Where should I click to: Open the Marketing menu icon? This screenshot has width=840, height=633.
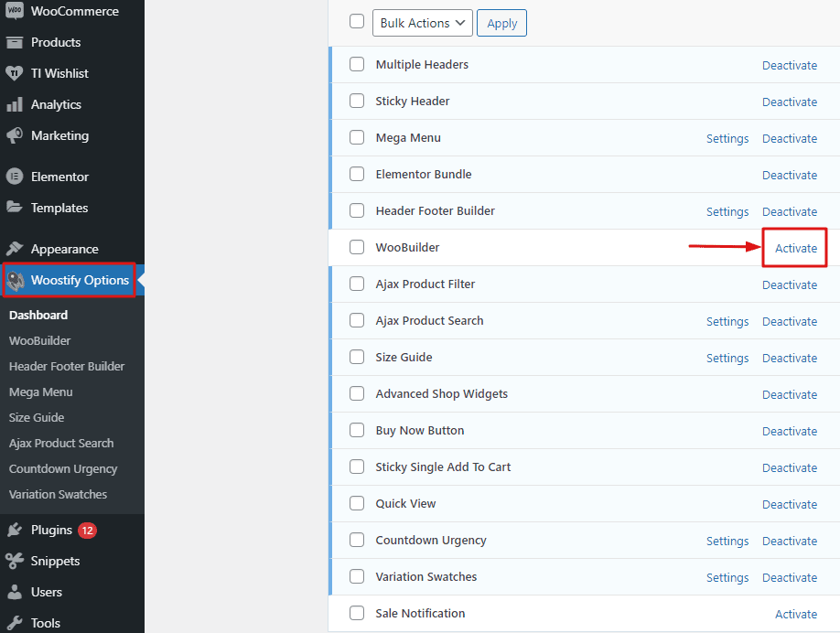(16, 135)
